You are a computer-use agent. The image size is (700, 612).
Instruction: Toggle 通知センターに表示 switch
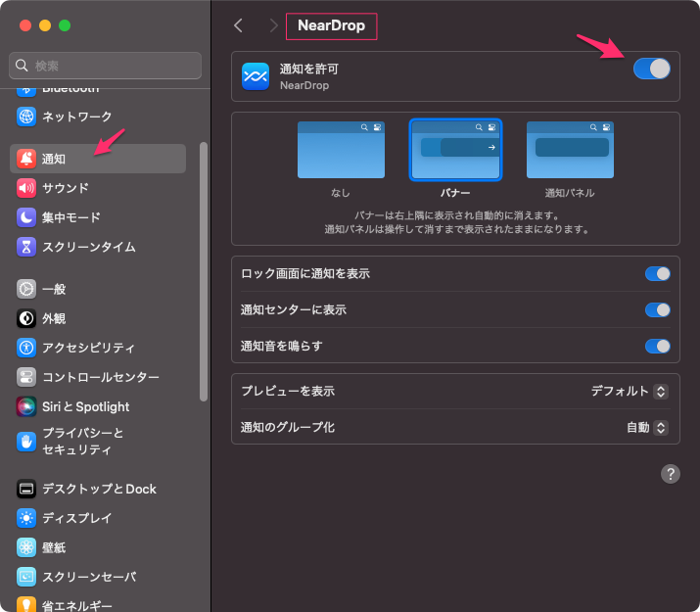click(x=657, y=310)
